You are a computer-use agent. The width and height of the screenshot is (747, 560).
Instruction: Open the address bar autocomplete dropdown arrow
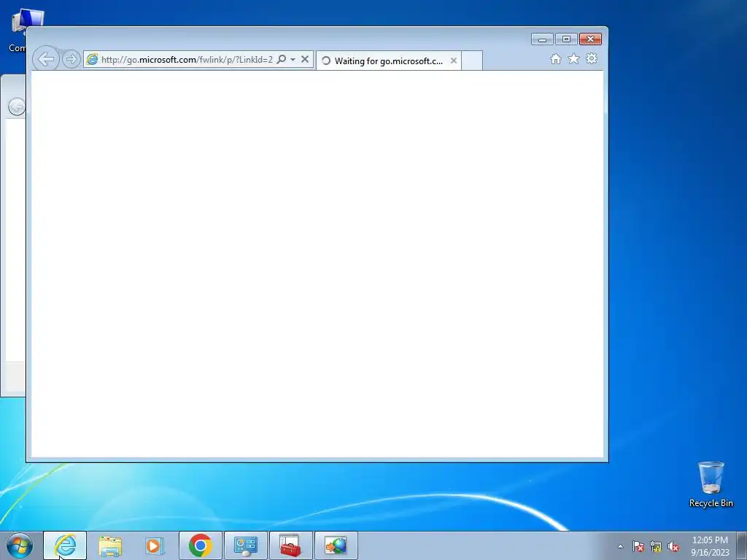coord(293,60)
